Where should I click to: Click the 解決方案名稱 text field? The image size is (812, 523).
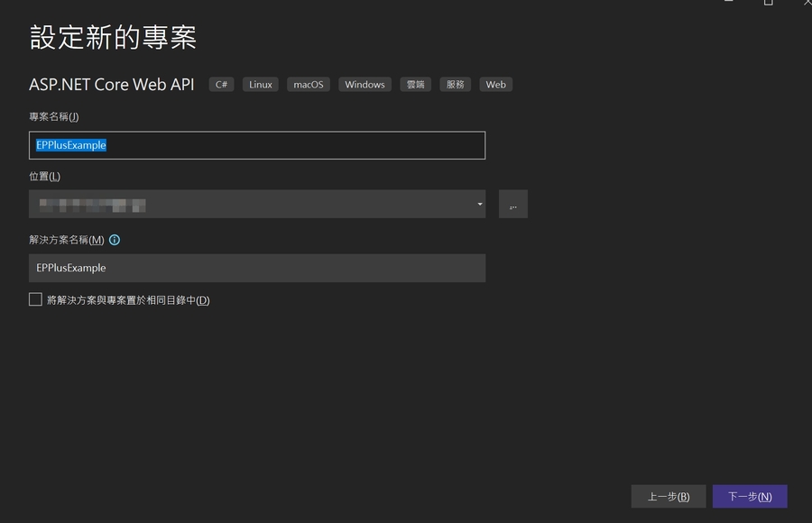257,268
